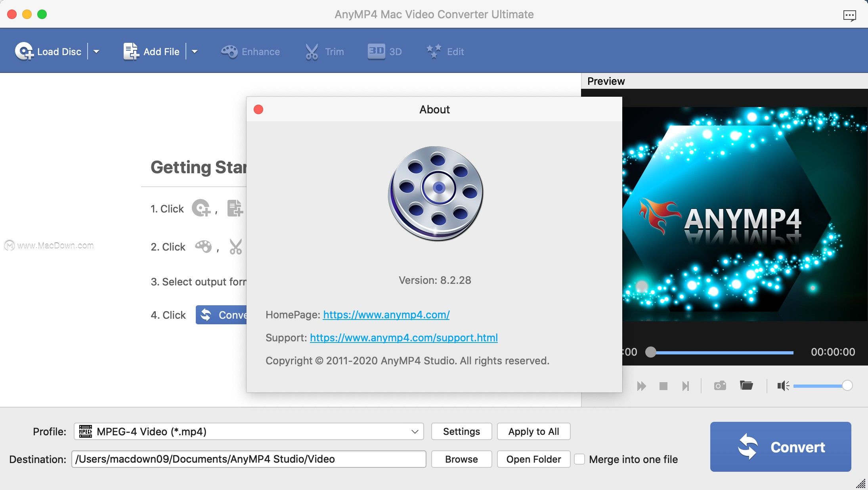Click the Enhance tool icon

point(229,51)
